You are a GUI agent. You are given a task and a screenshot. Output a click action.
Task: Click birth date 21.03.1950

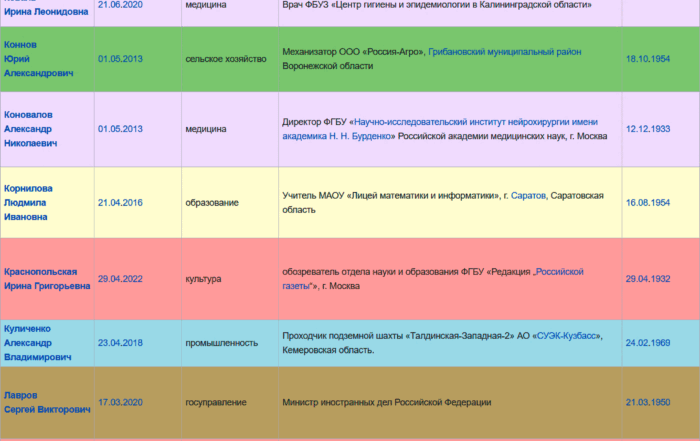(x=648, y=402)
